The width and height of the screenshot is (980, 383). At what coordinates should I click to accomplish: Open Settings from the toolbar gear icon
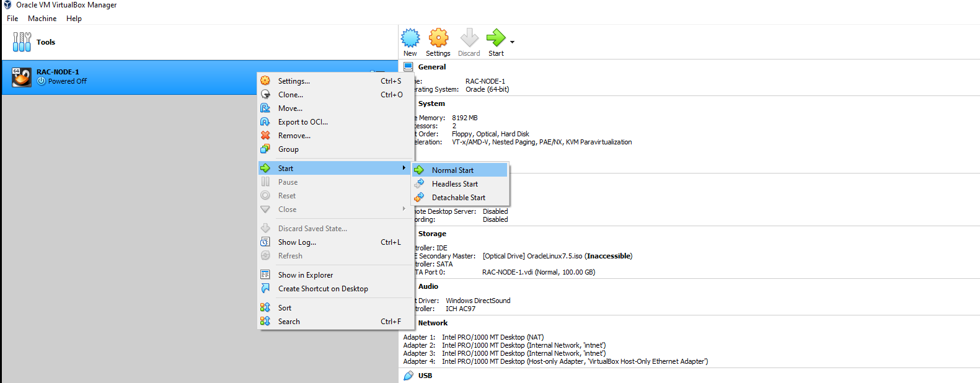pyautogui.click(x=438, y=38)
